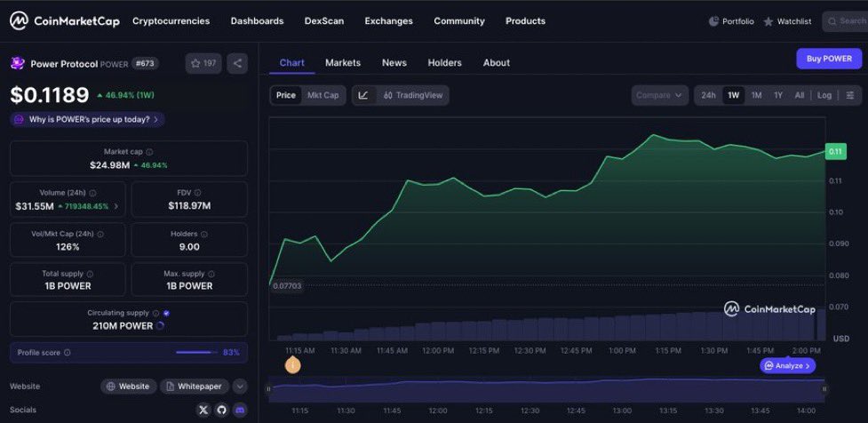Switch to the Holders tab
The height and width of the screenshot is (423, 868).
(444, 63)
